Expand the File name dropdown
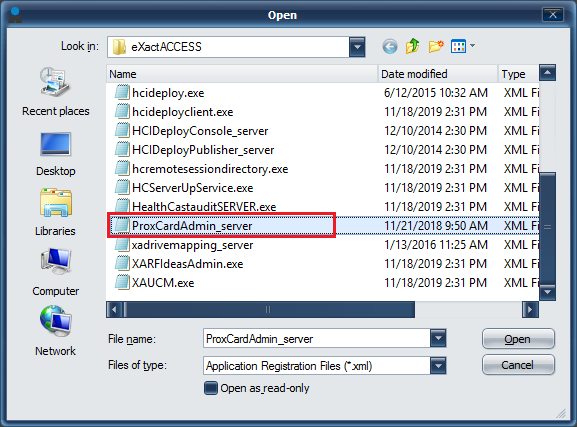The image size is (577, 427). coord(438,338)
